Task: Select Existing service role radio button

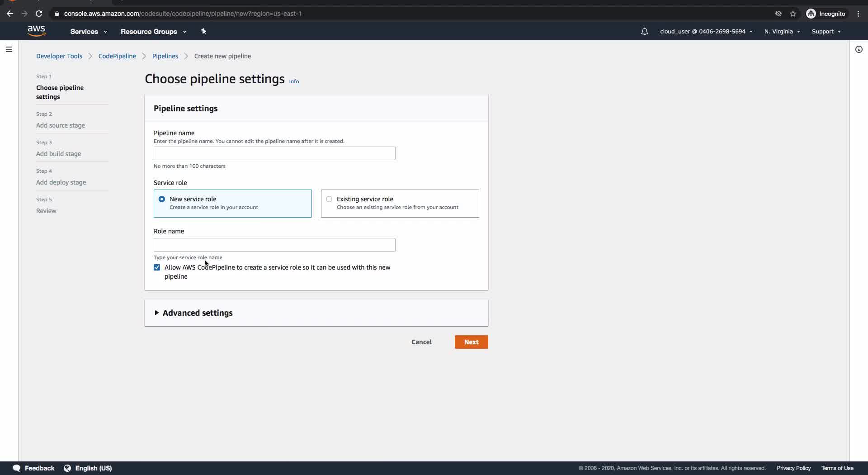Action: point(329,199)
